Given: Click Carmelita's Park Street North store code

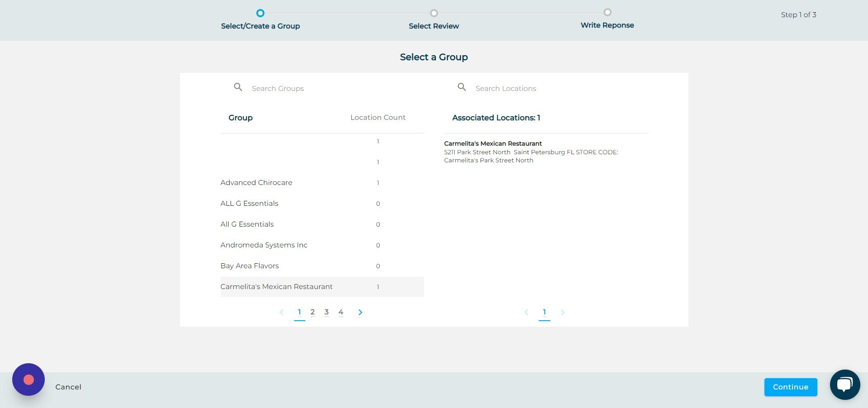Looking at the screenshot, I should [x=489, y=160].
